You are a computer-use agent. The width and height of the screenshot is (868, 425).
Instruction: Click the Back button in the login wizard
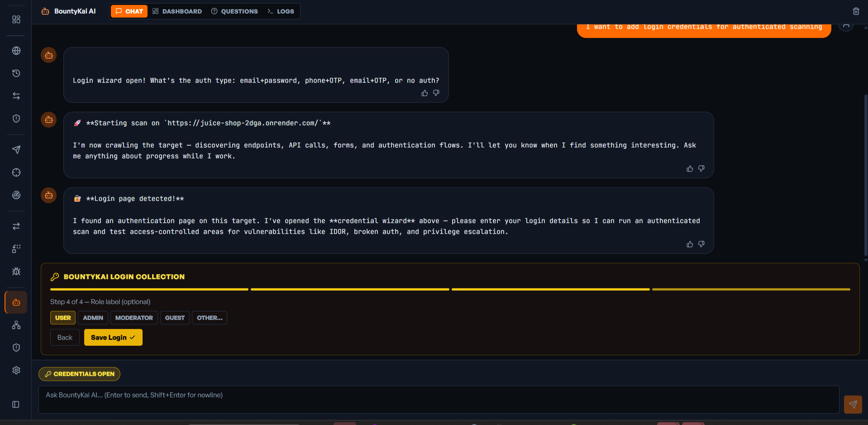(65, 338)
